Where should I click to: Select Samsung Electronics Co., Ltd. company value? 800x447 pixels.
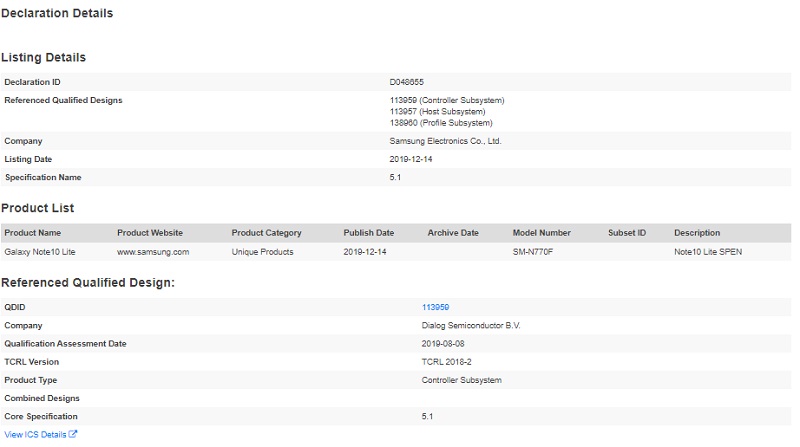tap(445, 141)
